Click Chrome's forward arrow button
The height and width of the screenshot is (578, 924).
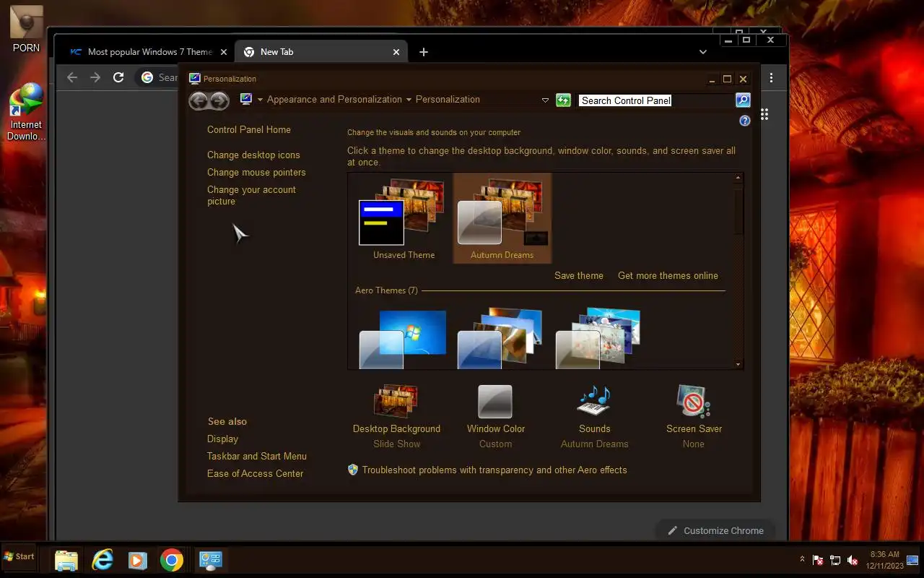[x=95, y=77]
